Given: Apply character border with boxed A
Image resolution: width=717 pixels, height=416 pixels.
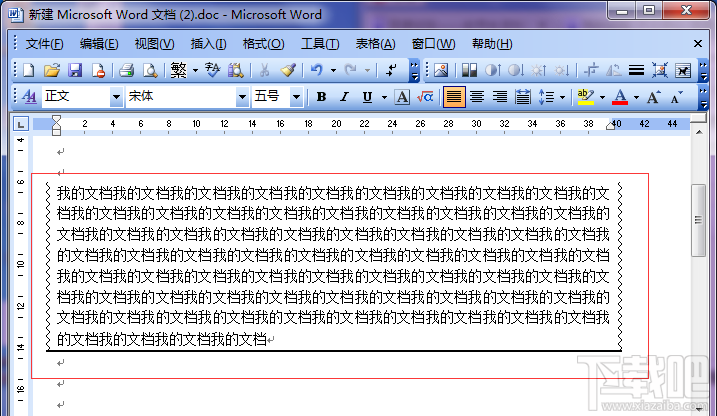Looking at the screenshot, I should (x=402, y=97).
